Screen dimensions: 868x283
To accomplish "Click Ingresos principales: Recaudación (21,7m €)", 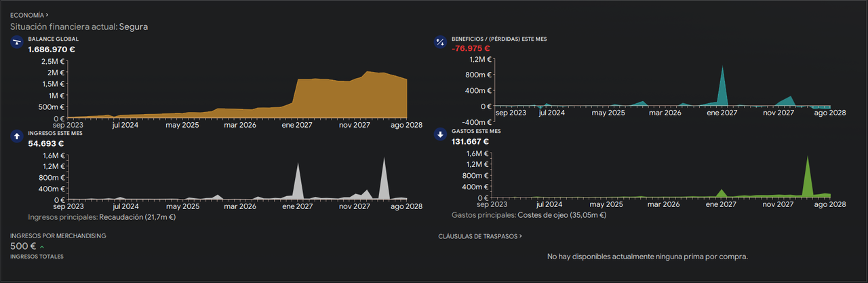I will 102,217.
